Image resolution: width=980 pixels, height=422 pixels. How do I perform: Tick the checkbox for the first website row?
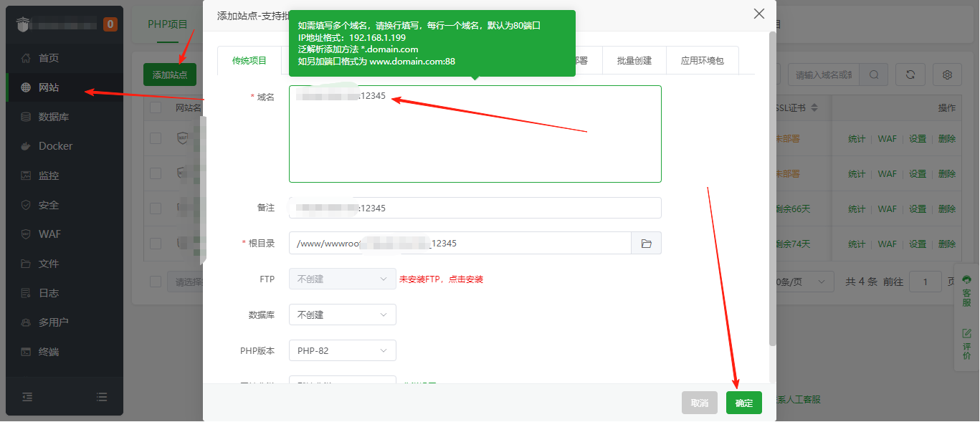point(156,138)
